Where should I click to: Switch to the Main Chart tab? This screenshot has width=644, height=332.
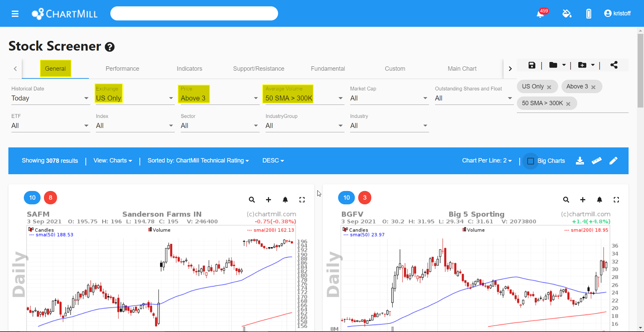tap(462, 69)
